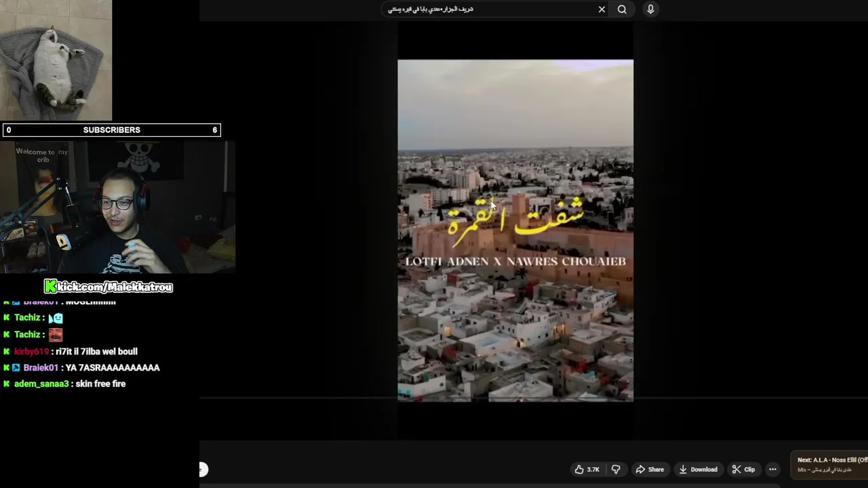Dislike the video with thumbs-down icon
Screen dimensions: 868x488
click(616, 469)
